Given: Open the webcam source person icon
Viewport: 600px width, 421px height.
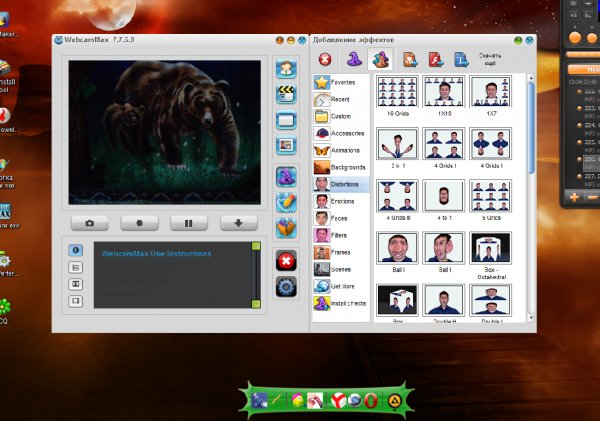Looking at the screenshot, I should click(x=286, y=69).
